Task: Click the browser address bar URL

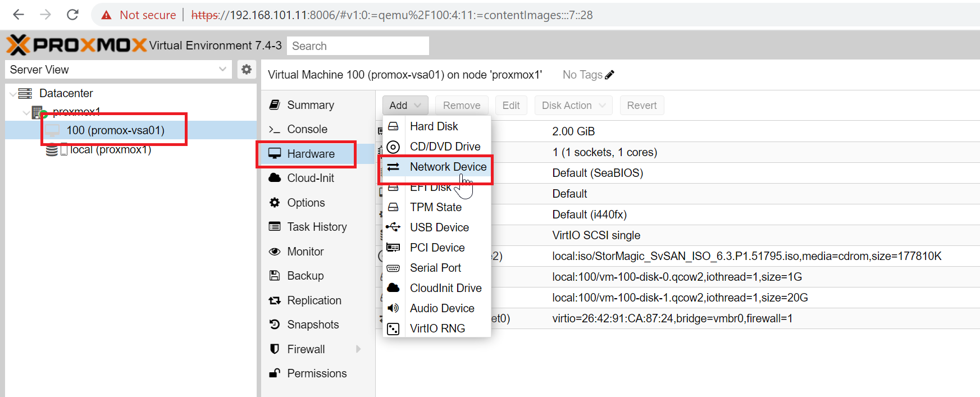Action: pyautogui.click(x=392, y=15)
